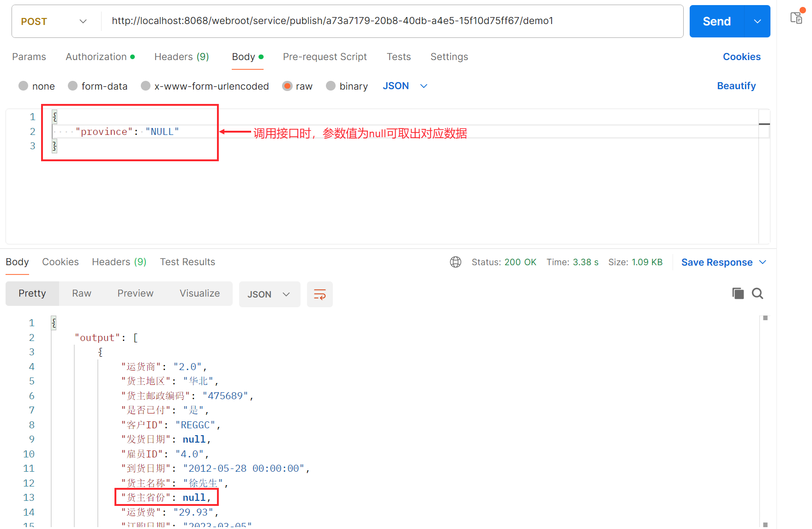The image size is (812, 529).
Task: Toggle the wrap lines icon
Action: click(320, 294)
